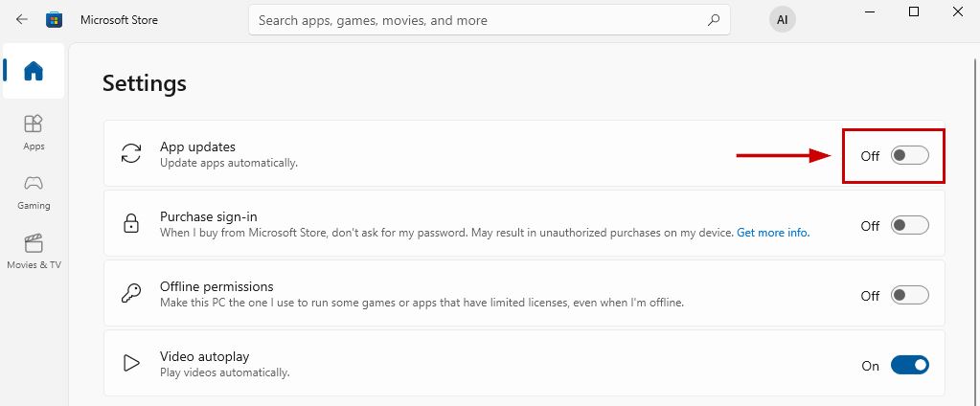Screen dimensions: 980x406
Task: Open Movies & TV section icon
Action: click(34, 243)
